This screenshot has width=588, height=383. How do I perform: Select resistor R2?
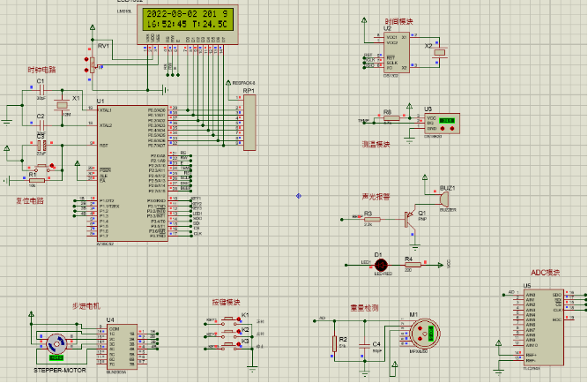point(334,344)
